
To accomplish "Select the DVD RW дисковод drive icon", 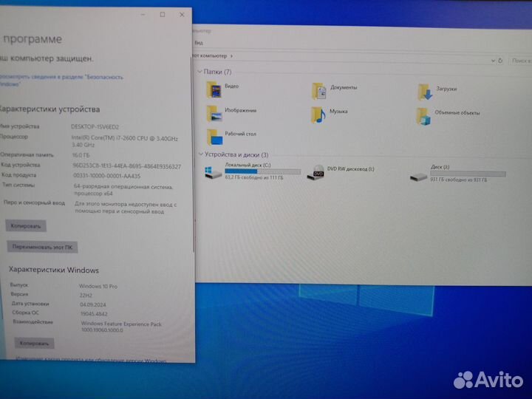I will pos(316,172).
